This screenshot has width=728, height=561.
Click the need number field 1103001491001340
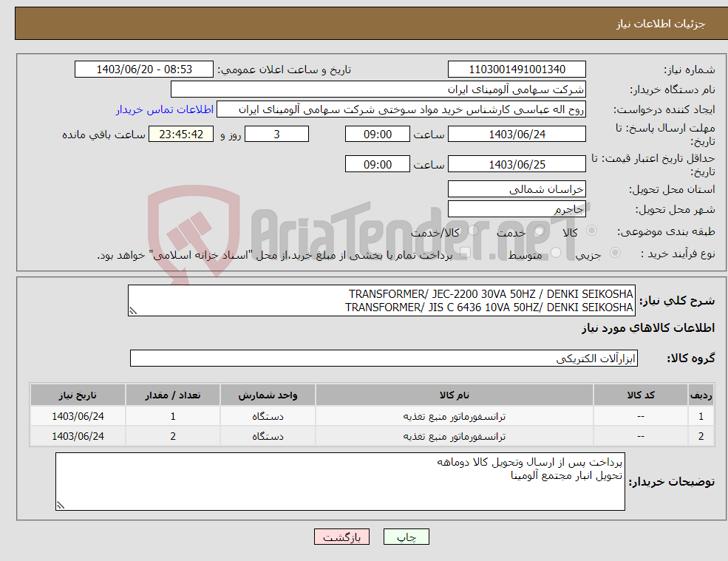click(x=517, y=69)
